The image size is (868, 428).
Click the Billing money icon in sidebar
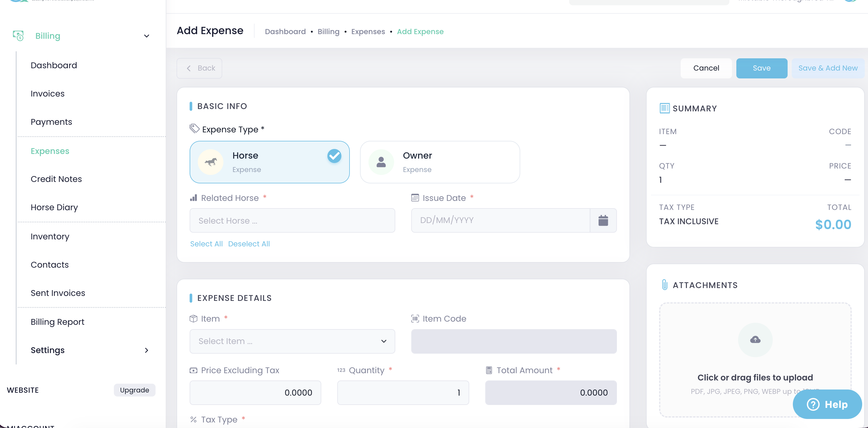tap(18, 35)
